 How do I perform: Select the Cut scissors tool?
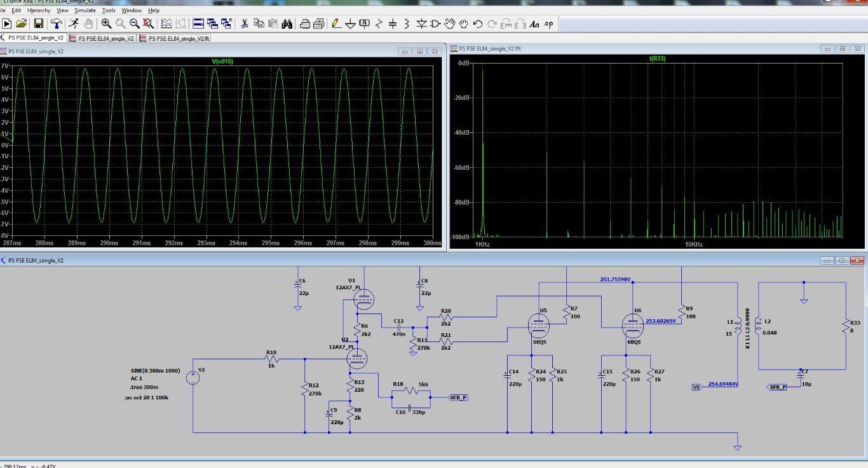[243, 24]
